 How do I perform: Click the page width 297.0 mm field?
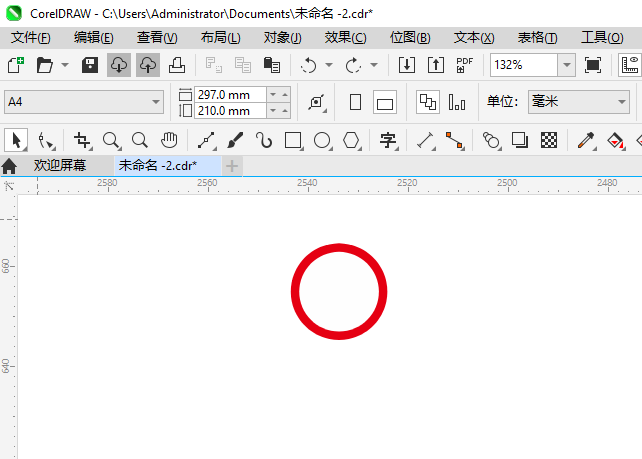[231, 95]
